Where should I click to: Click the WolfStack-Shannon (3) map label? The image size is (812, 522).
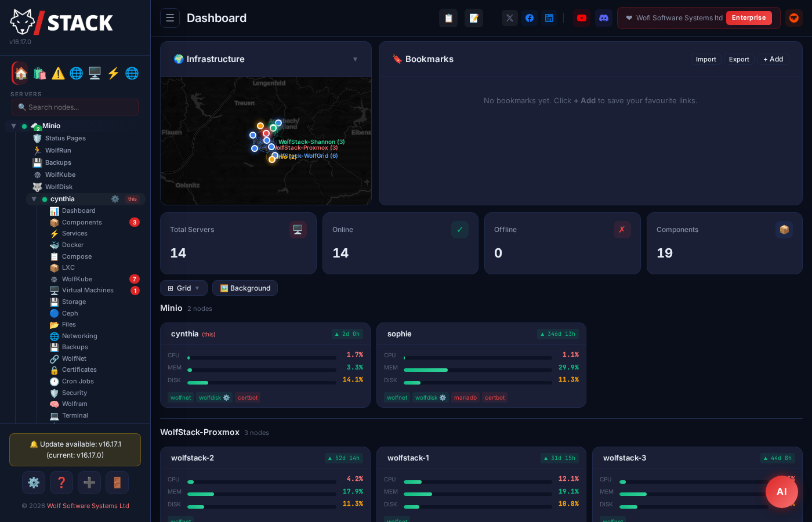[311, 142]
